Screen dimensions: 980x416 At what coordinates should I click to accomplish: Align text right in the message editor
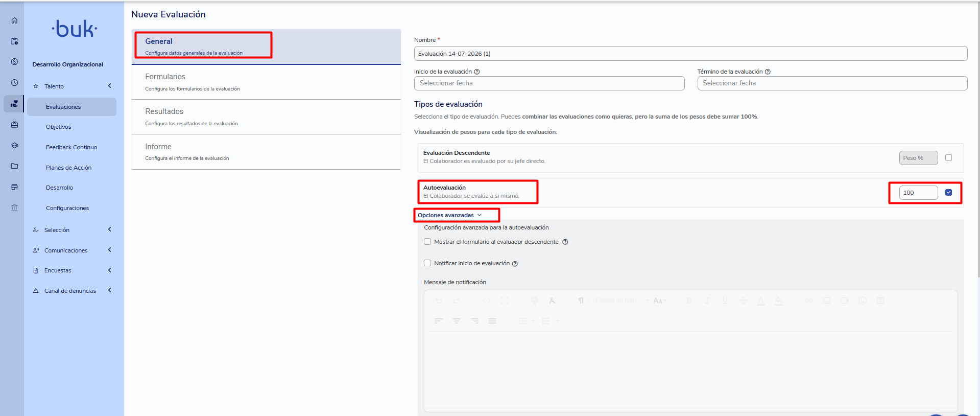[x=474, y=321]
